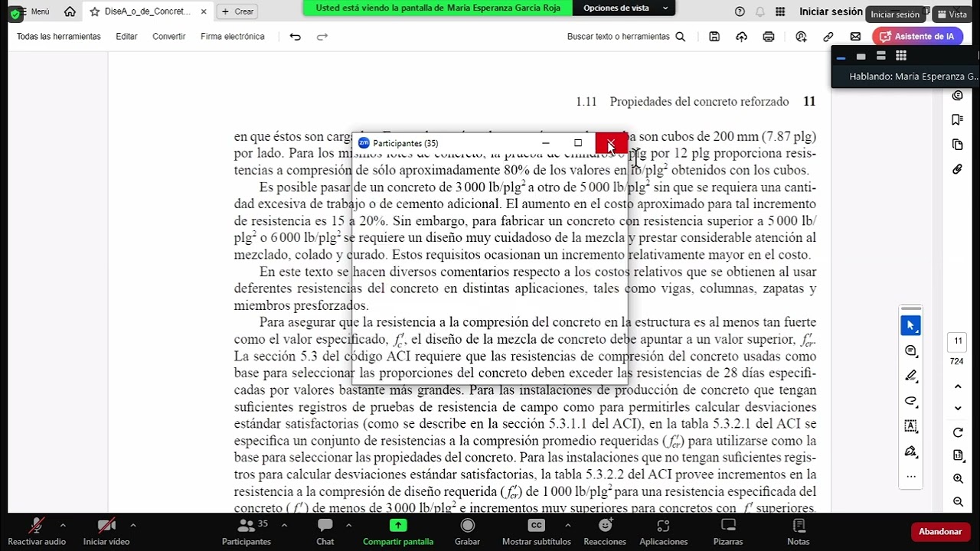This screenshot has width=980, height=551.
Task: Choose the freehand draw lasso tool
Action: 911,401
